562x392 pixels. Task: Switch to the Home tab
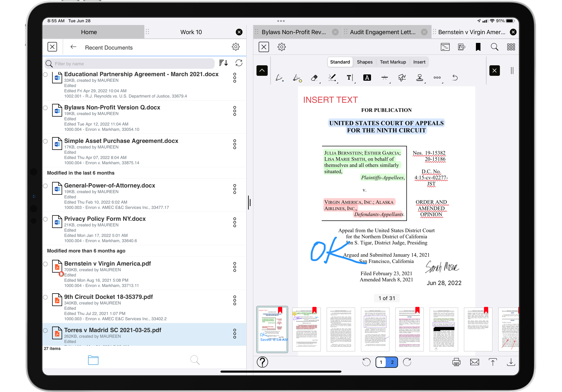pyautogui.click(x=89, y=32)
